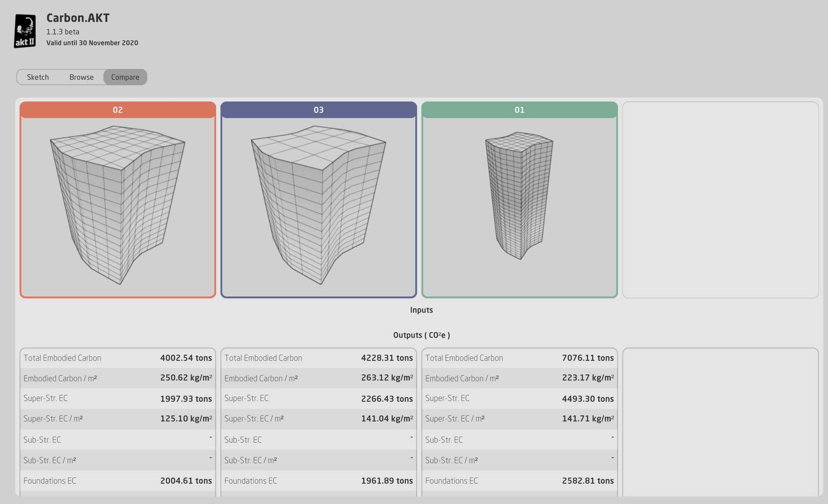
Task: Click the 223.17 kg/m² value
Action: [x=588, y=378]
